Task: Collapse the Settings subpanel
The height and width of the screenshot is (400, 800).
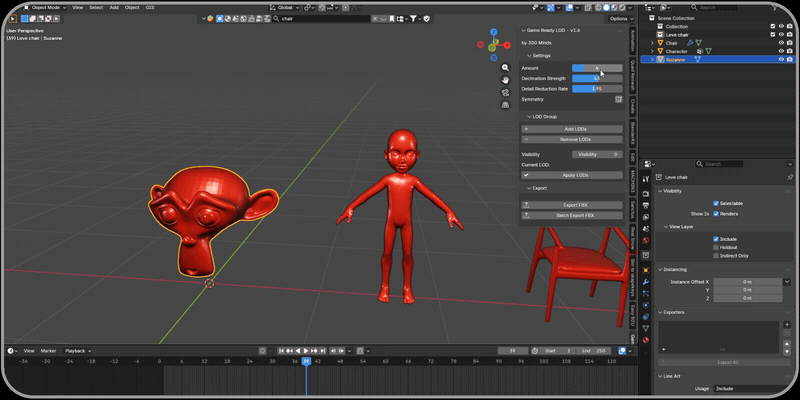Action: (529, 55)
